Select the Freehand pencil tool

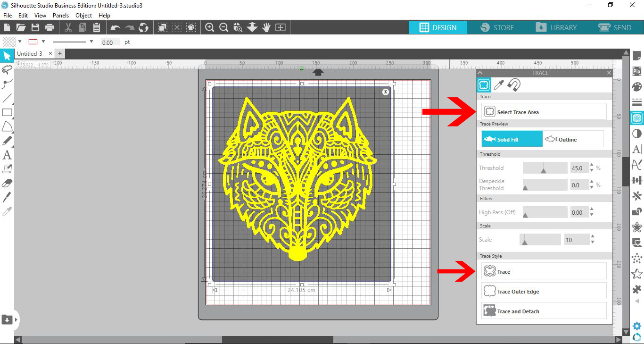[7, 141]
